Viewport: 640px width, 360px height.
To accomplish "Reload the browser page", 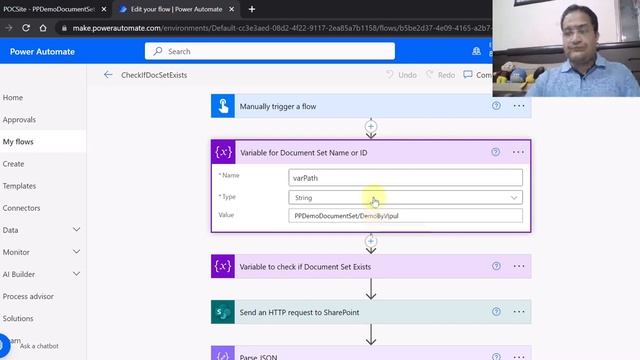I will [x=26, y=28].
